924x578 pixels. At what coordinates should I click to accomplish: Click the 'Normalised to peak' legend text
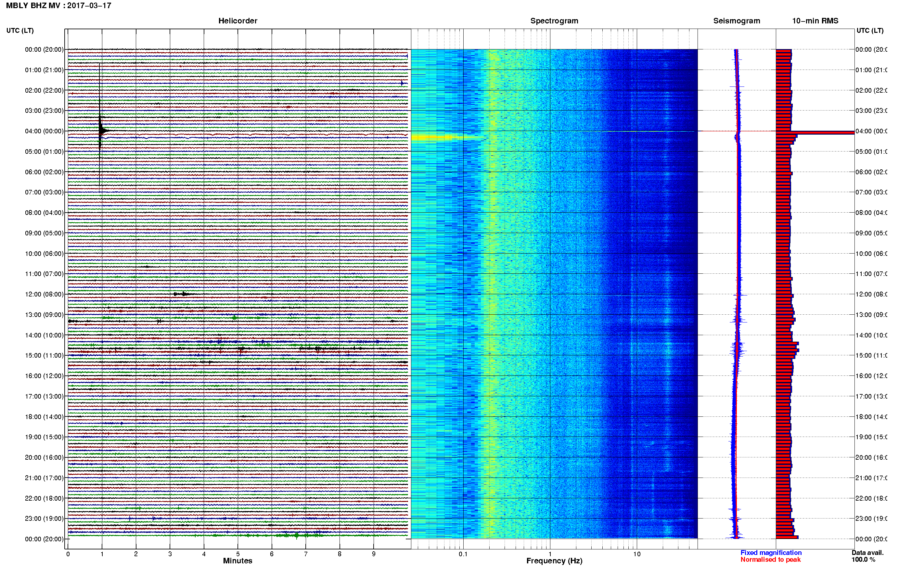[770, 560]
